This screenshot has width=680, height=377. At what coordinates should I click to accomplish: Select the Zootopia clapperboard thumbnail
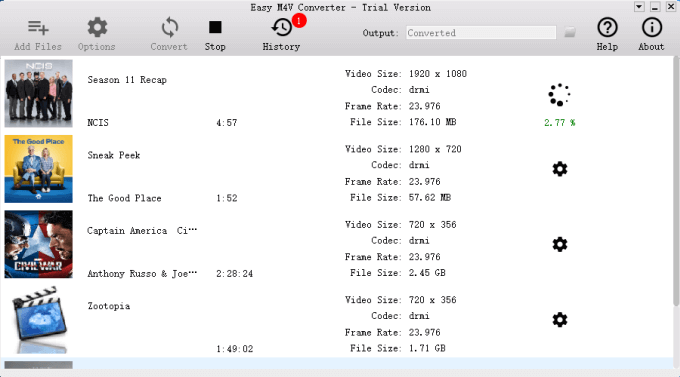pyautogui.click(x=39, y=320)
